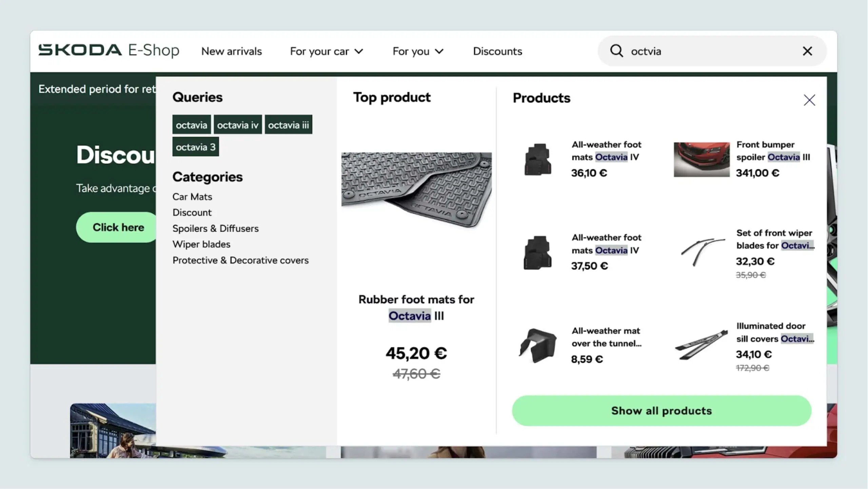Select the octavia iii query tag
Viewport: 868px width, 489px height.
(288, 125)
